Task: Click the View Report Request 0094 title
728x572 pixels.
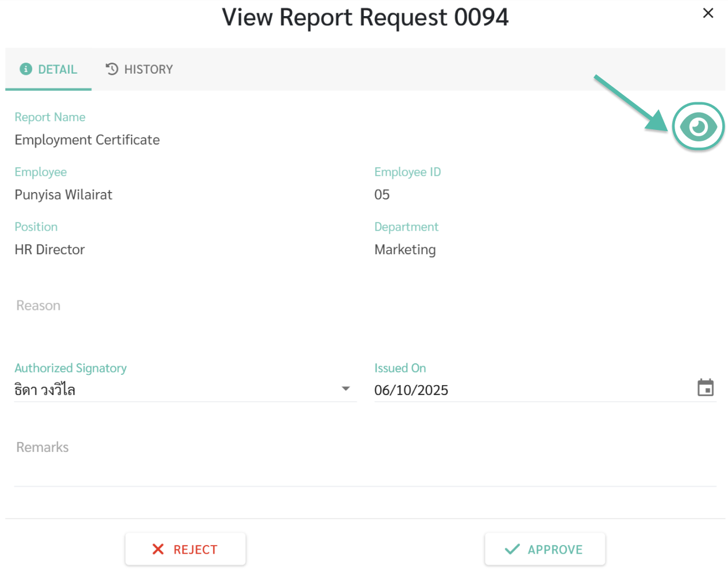Action: [365, 17]
